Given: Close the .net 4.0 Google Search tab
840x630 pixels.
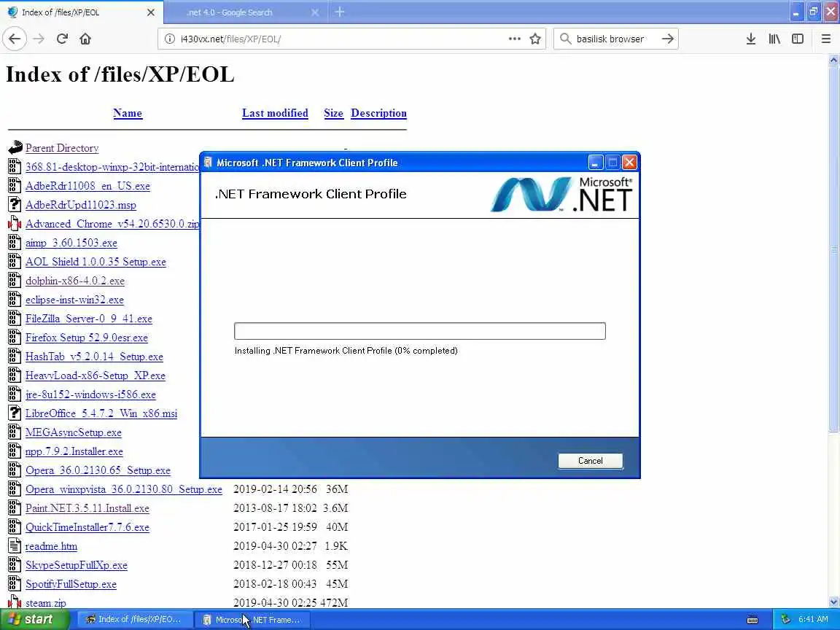Looking at the screenshot, I should (x=315, y=12).
